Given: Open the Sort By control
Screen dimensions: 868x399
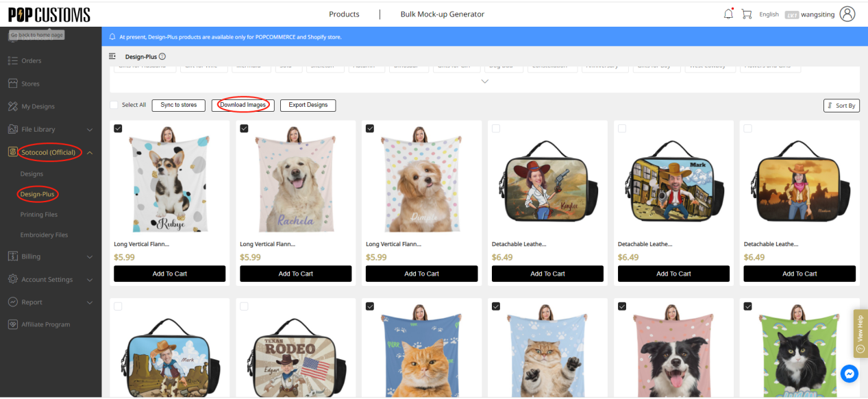Looking at the screenshot, I should point(841,106).
